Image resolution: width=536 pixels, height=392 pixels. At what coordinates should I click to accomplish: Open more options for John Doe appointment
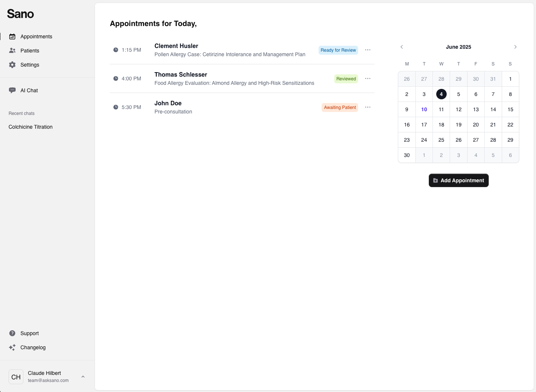368,107
